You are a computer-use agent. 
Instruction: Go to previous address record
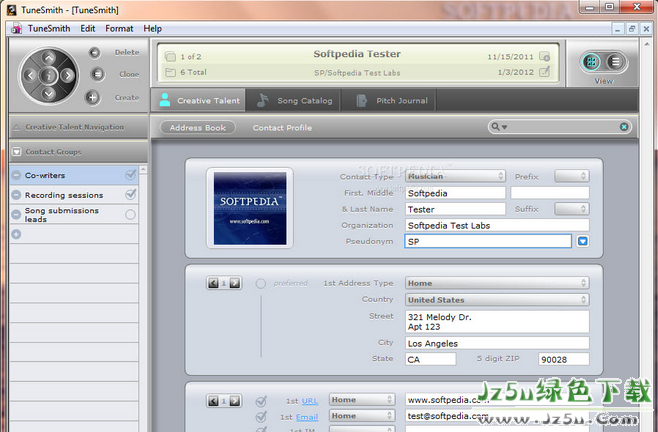tap(213, 283)
